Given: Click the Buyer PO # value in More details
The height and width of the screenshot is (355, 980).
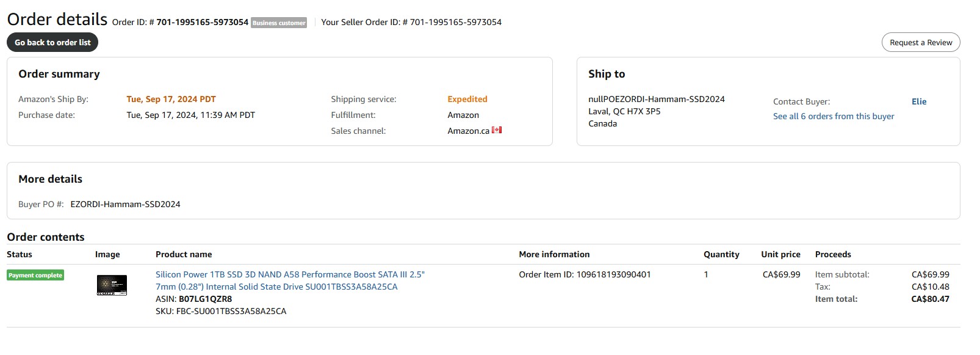Looking at the screenshot, I should coord(125,204).
